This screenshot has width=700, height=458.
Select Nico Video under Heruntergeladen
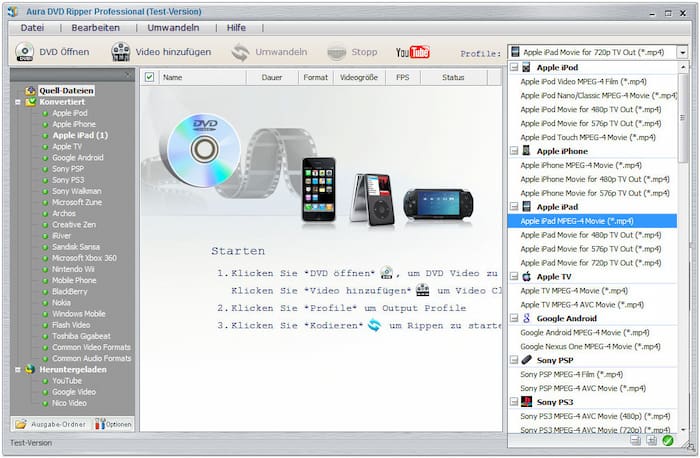tap(69, 403)
